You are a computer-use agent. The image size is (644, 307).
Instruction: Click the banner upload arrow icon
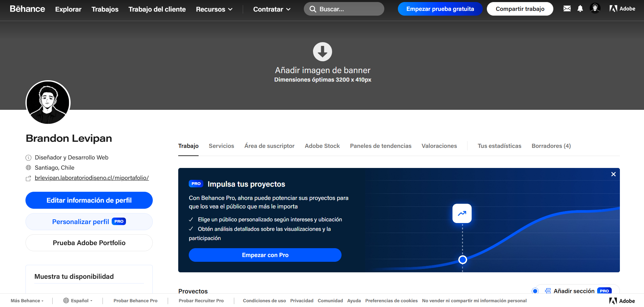pos(323,52)
